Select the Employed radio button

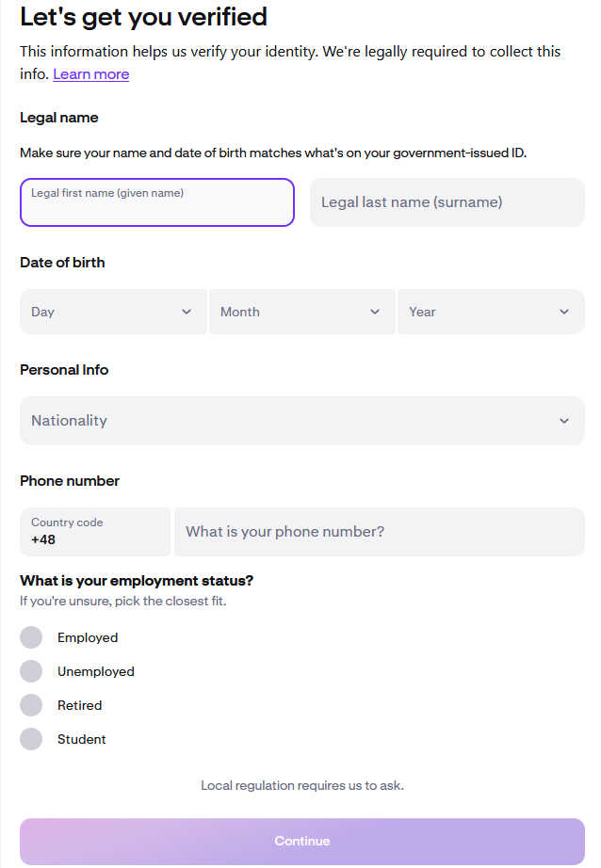(31, 637)
